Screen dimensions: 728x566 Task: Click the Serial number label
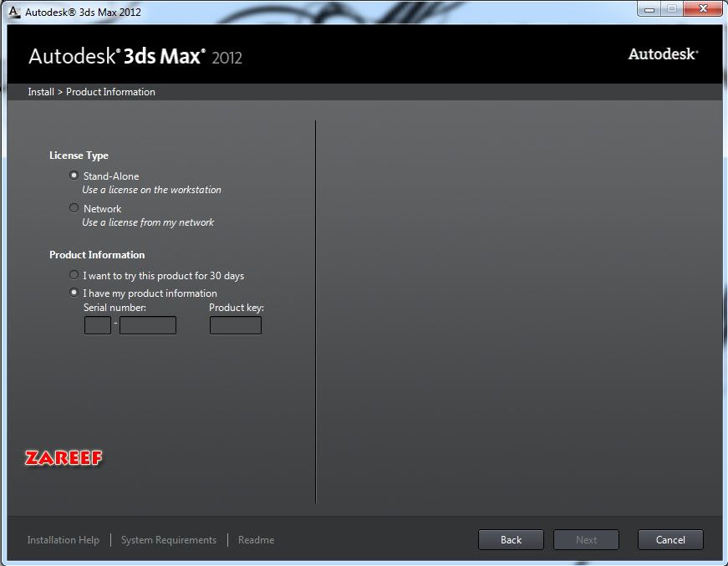click(x=115, y=308)
